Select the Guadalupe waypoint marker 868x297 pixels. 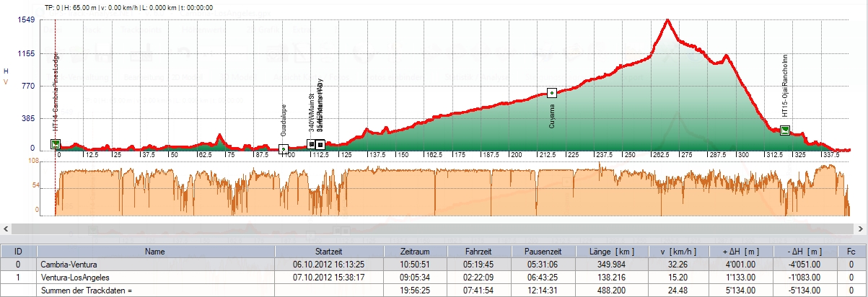pyautogui.click(x=284, y=149)
